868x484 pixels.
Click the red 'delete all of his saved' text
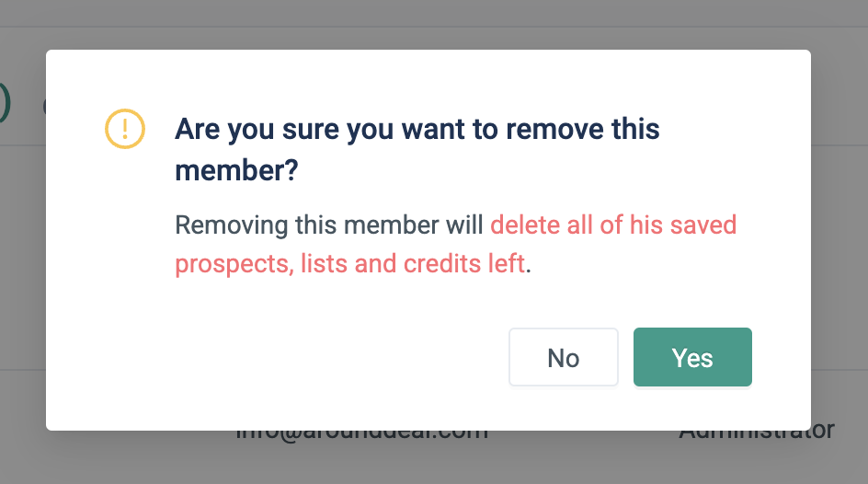tap(613, 225)
